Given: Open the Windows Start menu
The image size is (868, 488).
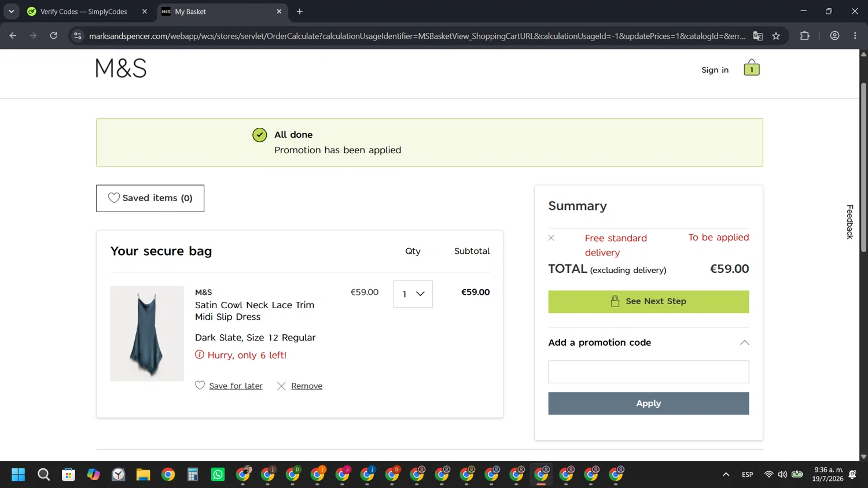Looking at the screenshot, I should 19,475.
